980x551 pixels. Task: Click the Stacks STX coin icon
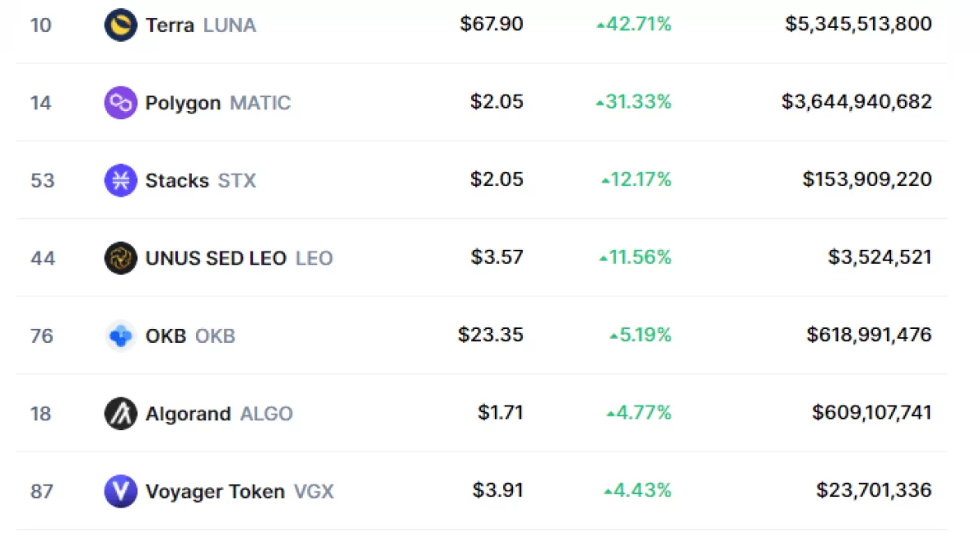(x=121, y=180)
